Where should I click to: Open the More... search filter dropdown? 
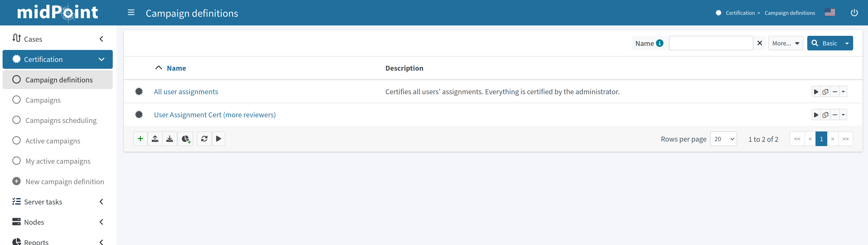pos(785,43)
